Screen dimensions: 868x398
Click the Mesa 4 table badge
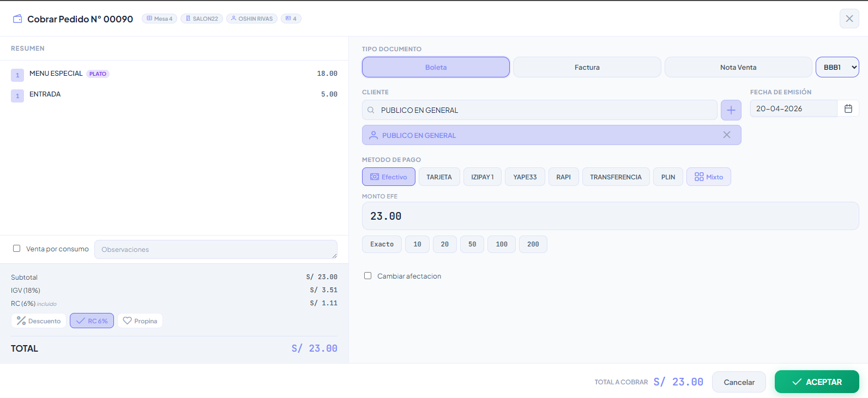click(159, 19)
